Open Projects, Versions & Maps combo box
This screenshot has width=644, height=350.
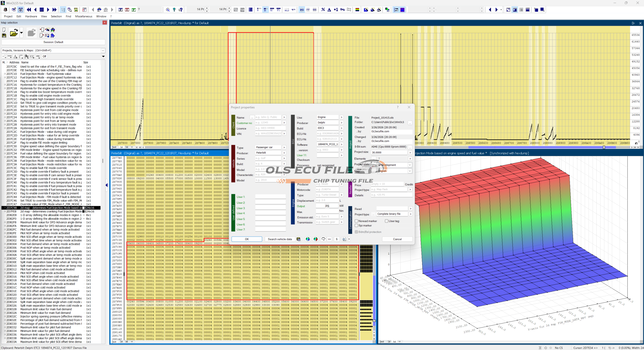point(103,50)
